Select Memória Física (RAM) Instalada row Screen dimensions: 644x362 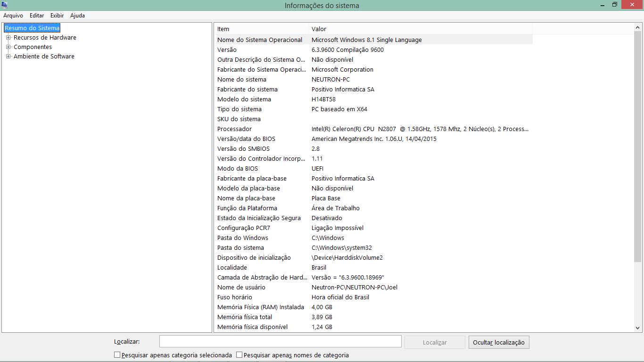(x=374, y=307)
